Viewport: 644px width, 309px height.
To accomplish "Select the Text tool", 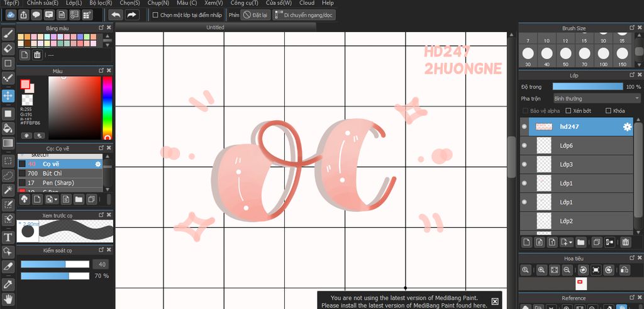I will [x=8, y=237].
